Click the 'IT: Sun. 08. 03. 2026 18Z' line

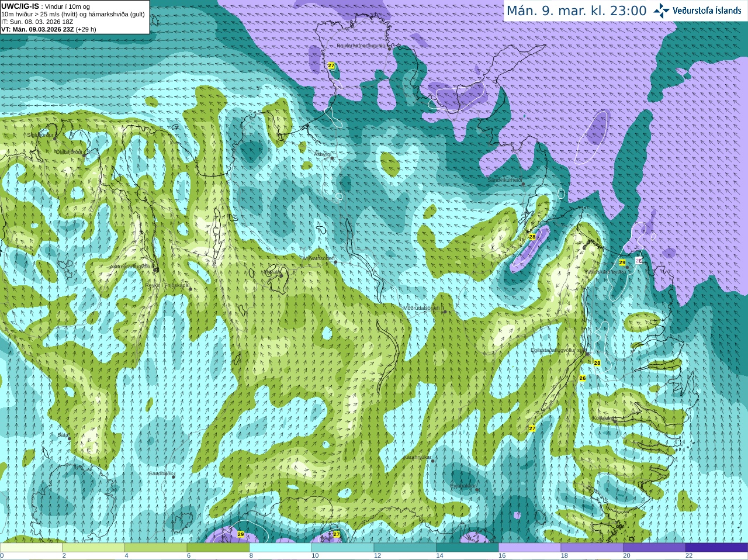[37, 22]
